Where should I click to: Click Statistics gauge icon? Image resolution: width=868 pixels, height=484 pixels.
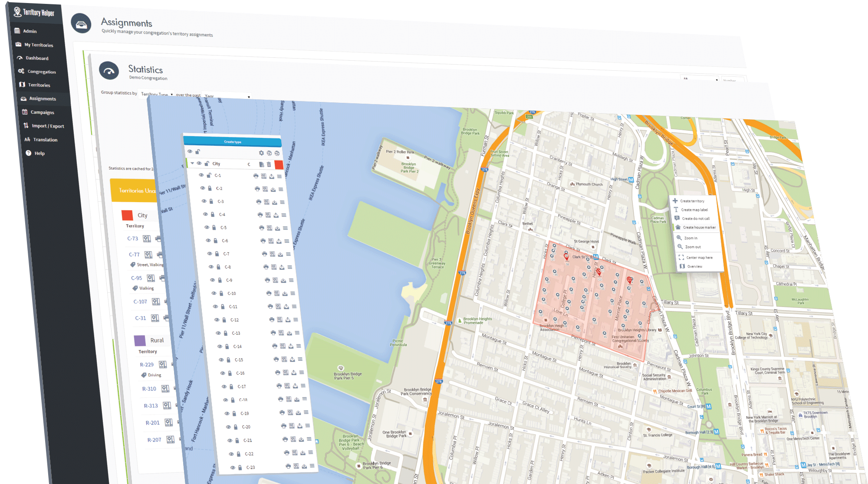[109, 71]
